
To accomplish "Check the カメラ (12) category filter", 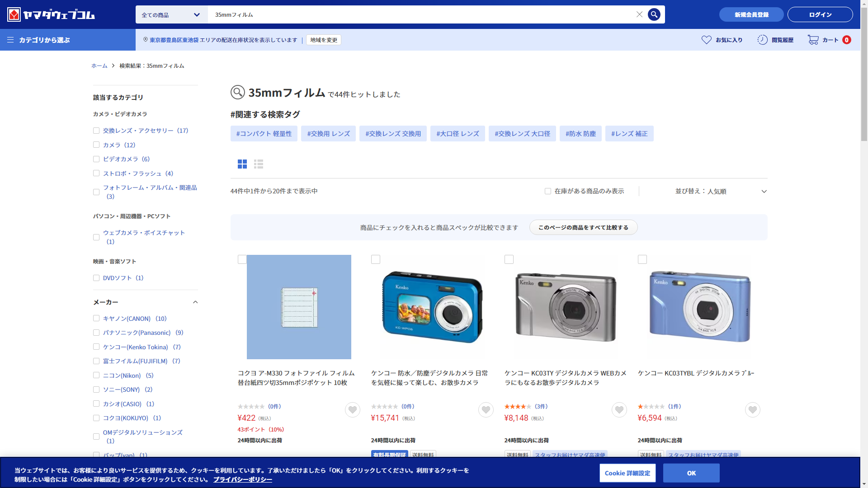I will coord(96,145).
